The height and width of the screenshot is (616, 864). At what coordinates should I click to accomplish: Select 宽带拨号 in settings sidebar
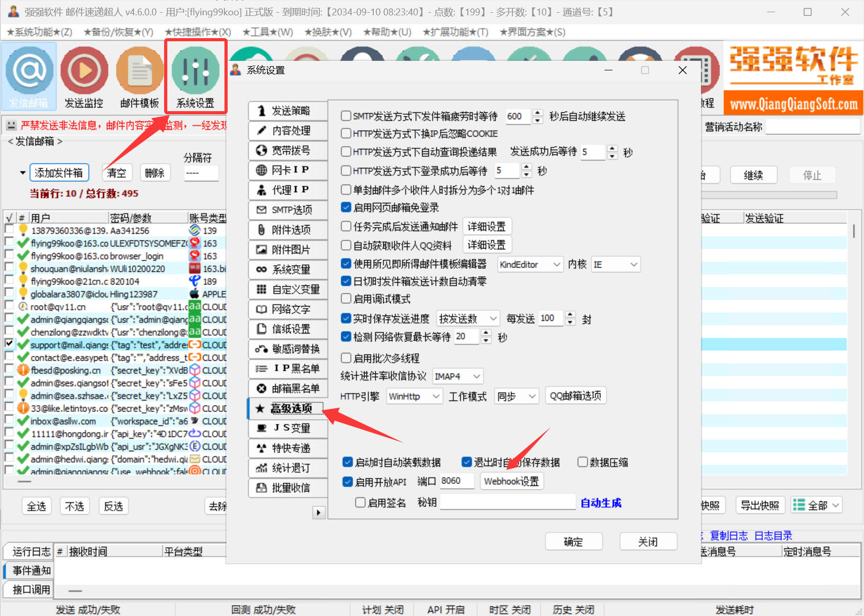point(288,151)
